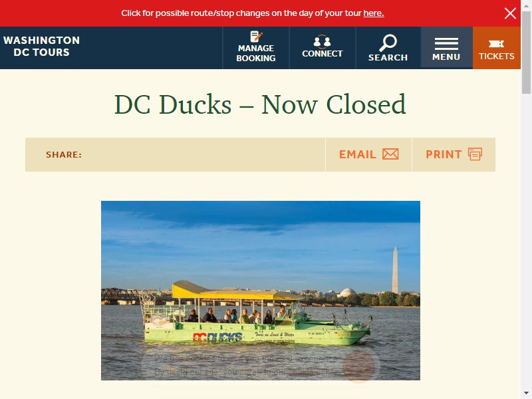Go to Washington DC Tours home logo

(x=41, y=46)
